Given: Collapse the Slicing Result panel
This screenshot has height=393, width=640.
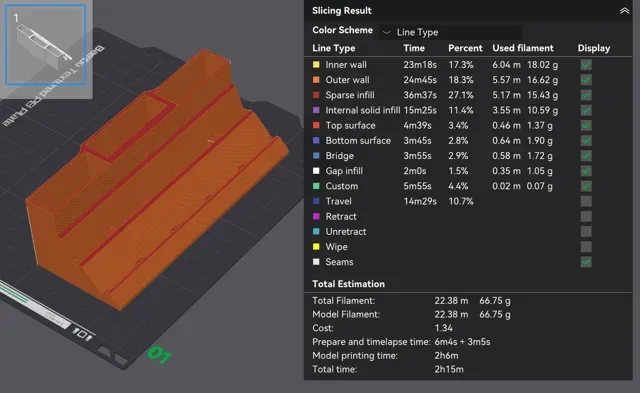Looking at the screenshot, I should [x=624, y=11].
